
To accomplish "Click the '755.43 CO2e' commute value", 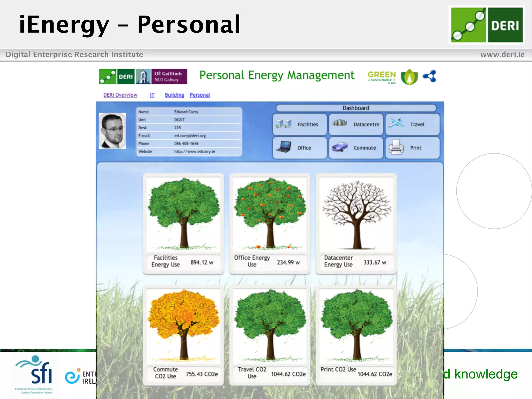I will coord(202,374).
